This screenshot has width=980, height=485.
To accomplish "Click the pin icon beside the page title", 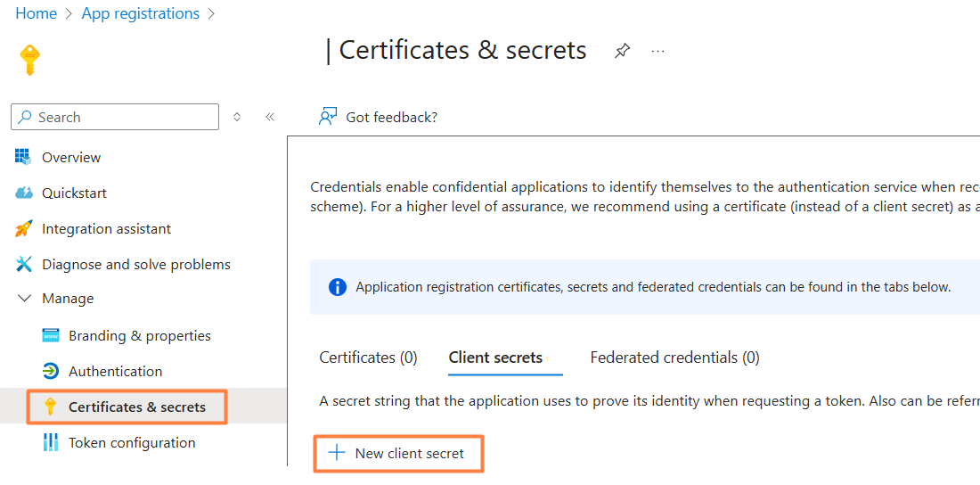I will pyautogui.click(x=622, y=52).
